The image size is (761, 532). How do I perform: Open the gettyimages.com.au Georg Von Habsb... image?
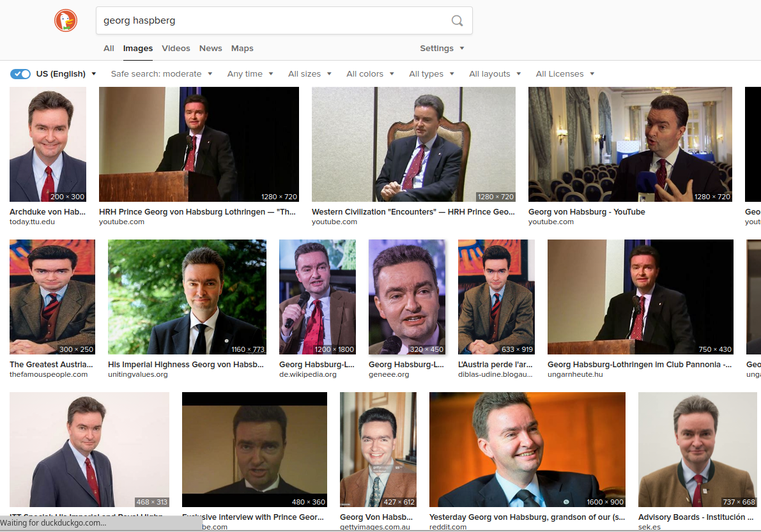pos(378,450)
